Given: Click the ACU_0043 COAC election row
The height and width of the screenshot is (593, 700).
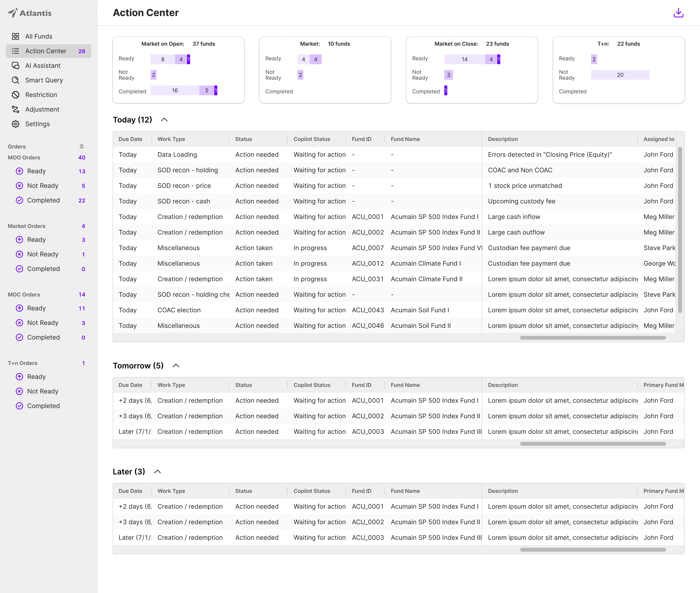Looking at the screenshot, I should [367, 310].
